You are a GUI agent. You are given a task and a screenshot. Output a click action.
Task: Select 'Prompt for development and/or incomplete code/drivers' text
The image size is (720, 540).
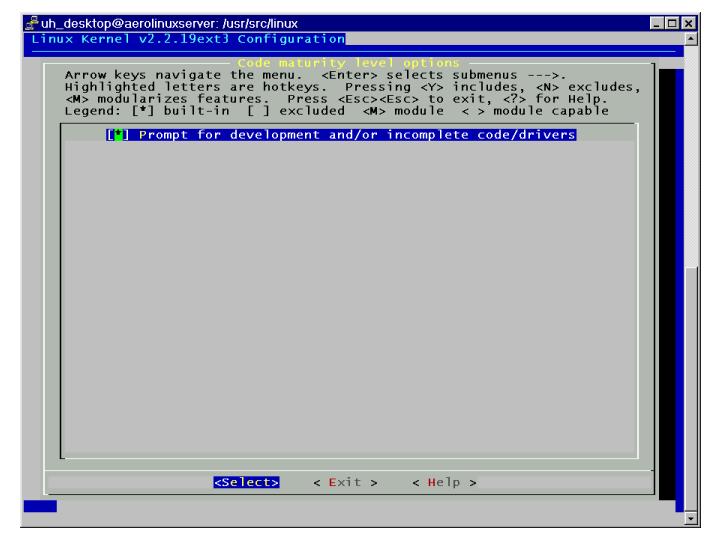(x=357, y=135)
